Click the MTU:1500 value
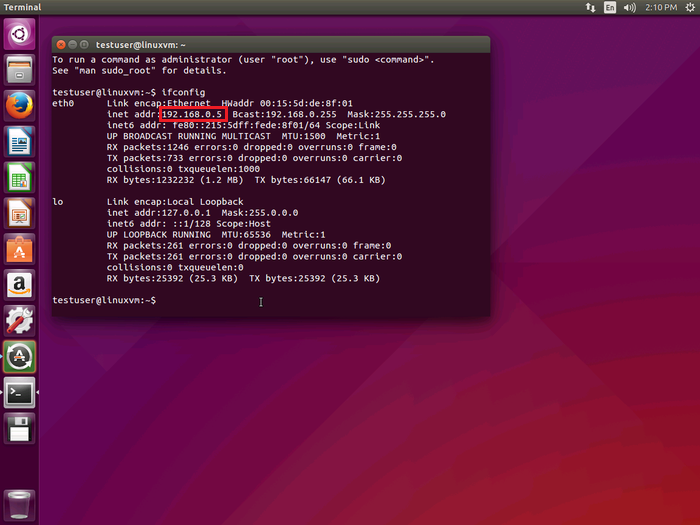Image resolution: width=700 pixels, height=525 pixels. pyautogui.click(x=304, y=136)
